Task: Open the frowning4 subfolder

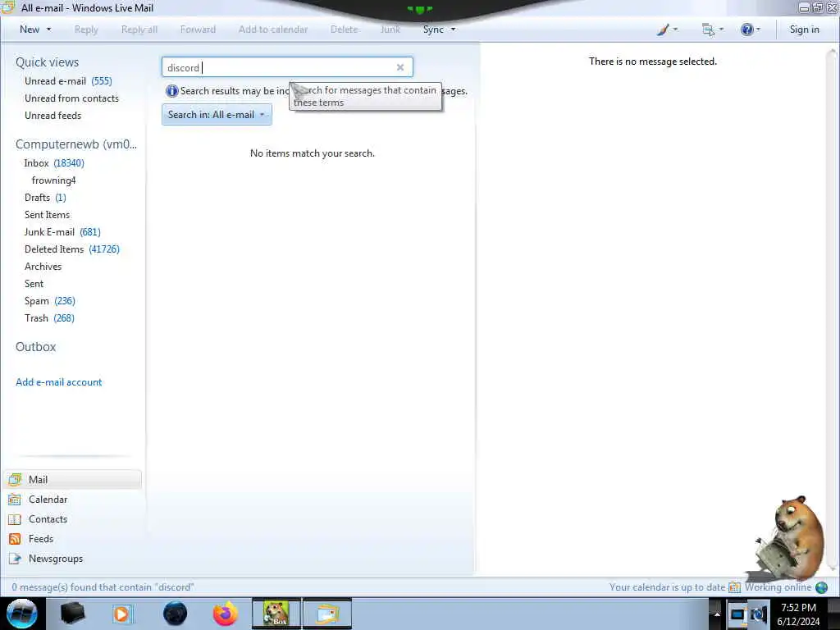Action: [x=53, y=180]
